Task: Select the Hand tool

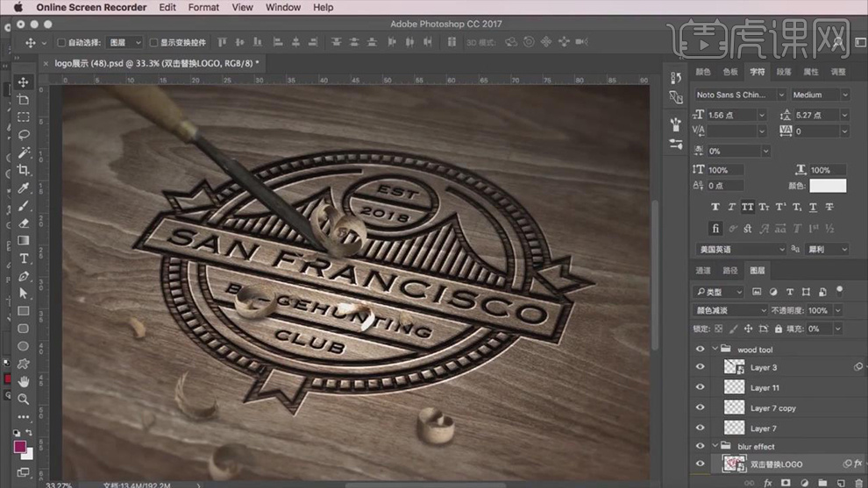Action: pos(24,381)
